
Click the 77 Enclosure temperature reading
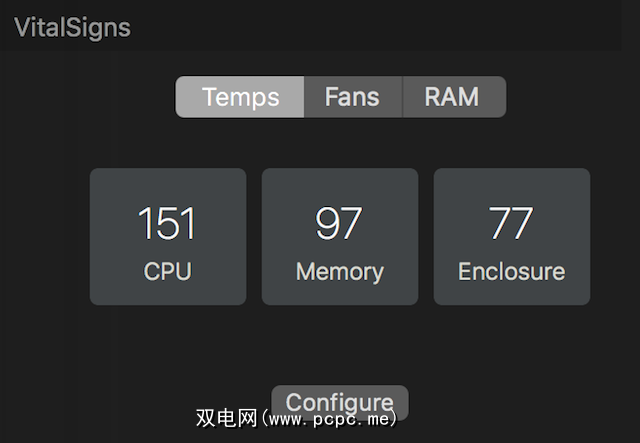point(511,224)
